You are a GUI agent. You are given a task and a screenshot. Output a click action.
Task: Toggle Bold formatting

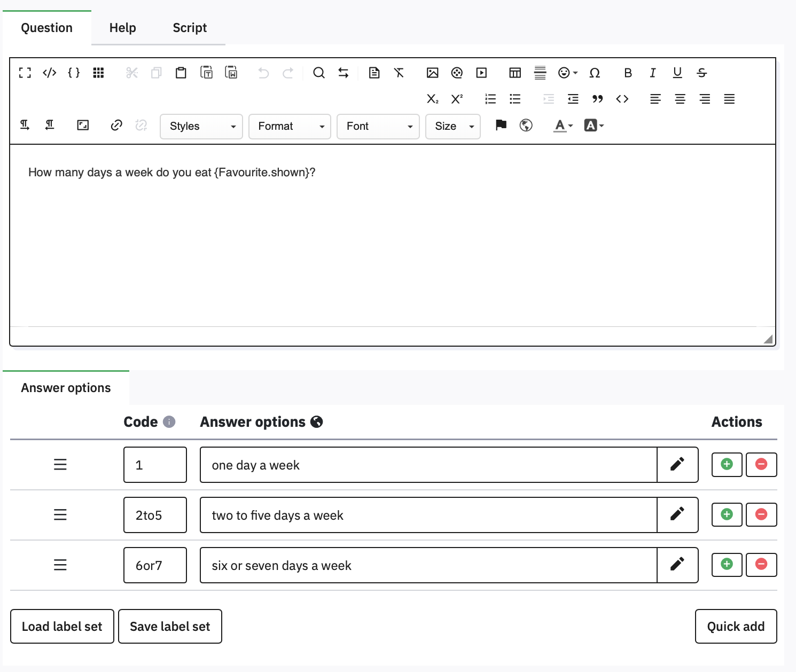(x=628, y=73)
